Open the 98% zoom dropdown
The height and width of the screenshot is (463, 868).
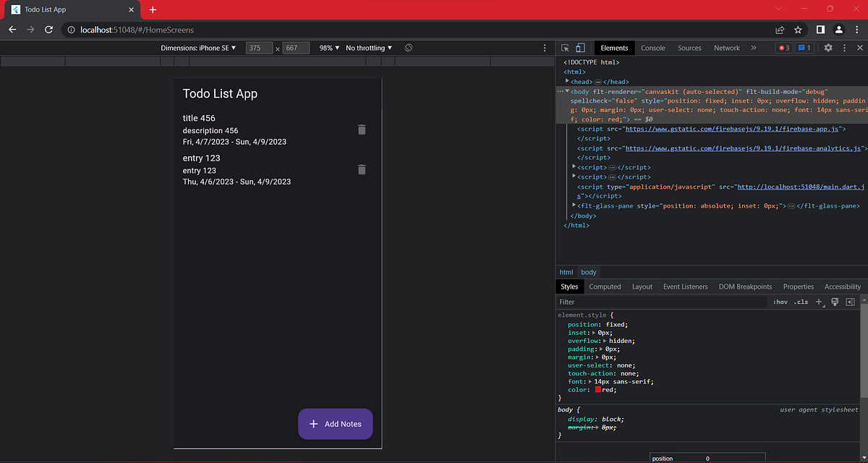[x=328, y=47]
